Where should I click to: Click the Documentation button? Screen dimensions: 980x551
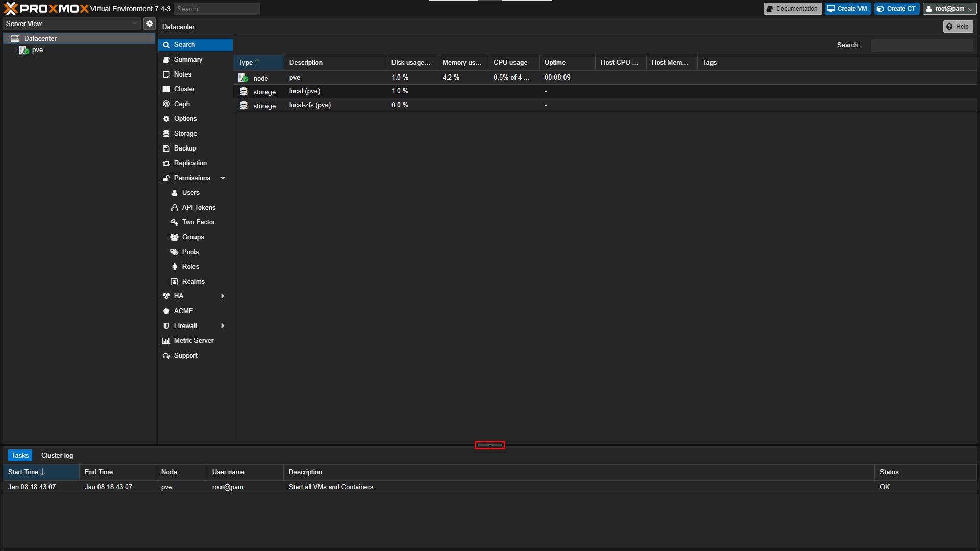tap(792, 9)
